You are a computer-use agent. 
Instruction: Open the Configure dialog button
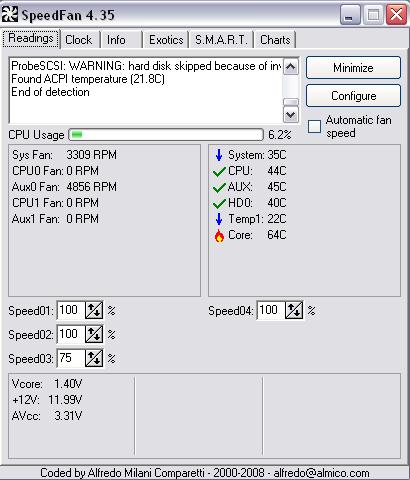(353, 96)
